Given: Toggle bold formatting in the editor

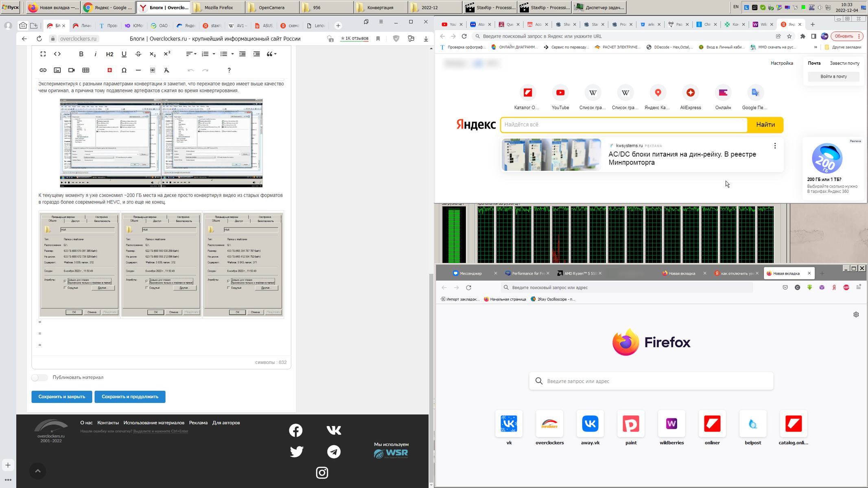Looking at the screenshot, I should point(81,54).
